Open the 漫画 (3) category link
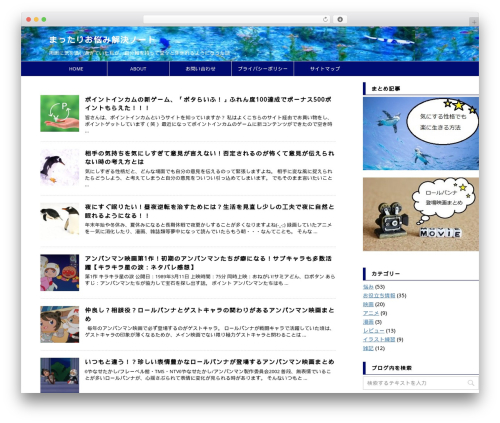 [368, 322]
